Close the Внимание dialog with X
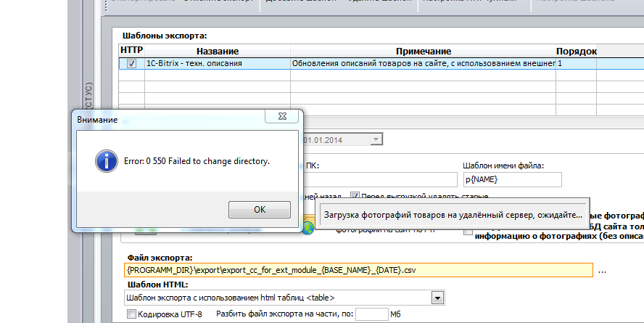 click(x=282, y=116)
